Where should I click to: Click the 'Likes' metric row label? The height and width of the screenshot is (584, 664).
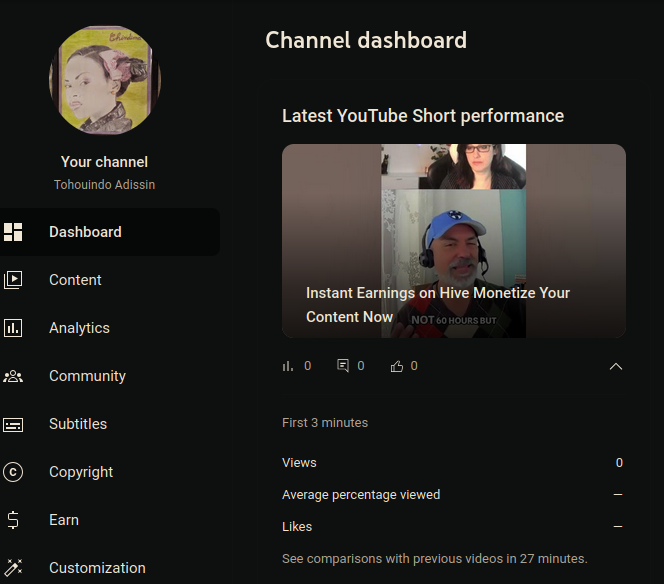[x=297, y=526]
